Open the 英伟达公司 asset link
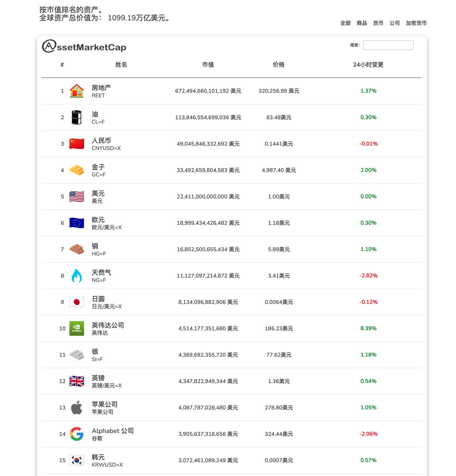The image size is (456, 476). (108, 325)
